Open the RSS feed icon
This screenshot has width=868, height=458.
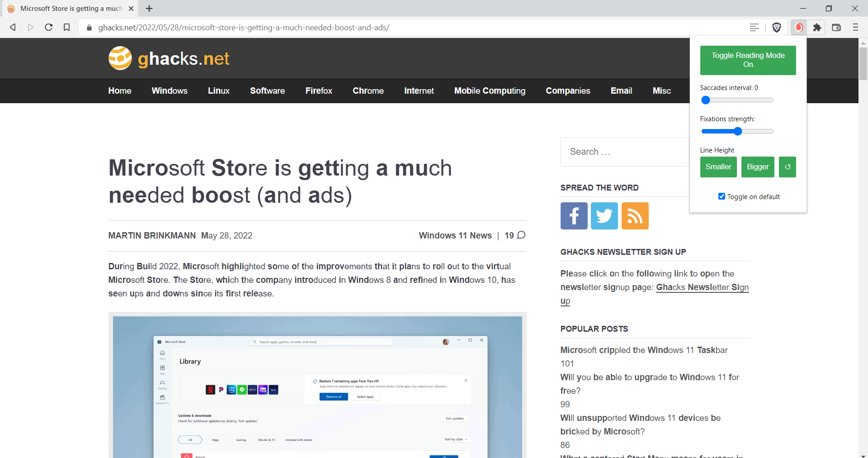[635, 216]
